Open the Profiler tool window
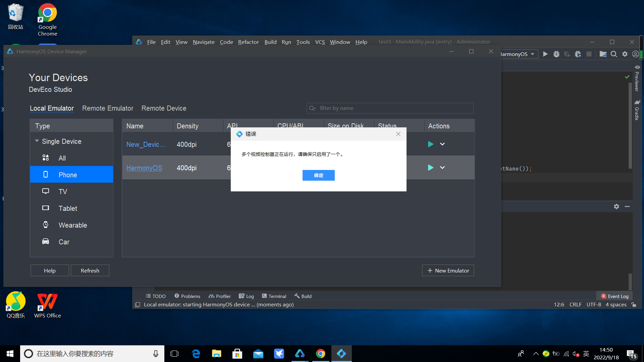The height and width of the screenshot is (362, 644). pos(220,296)
